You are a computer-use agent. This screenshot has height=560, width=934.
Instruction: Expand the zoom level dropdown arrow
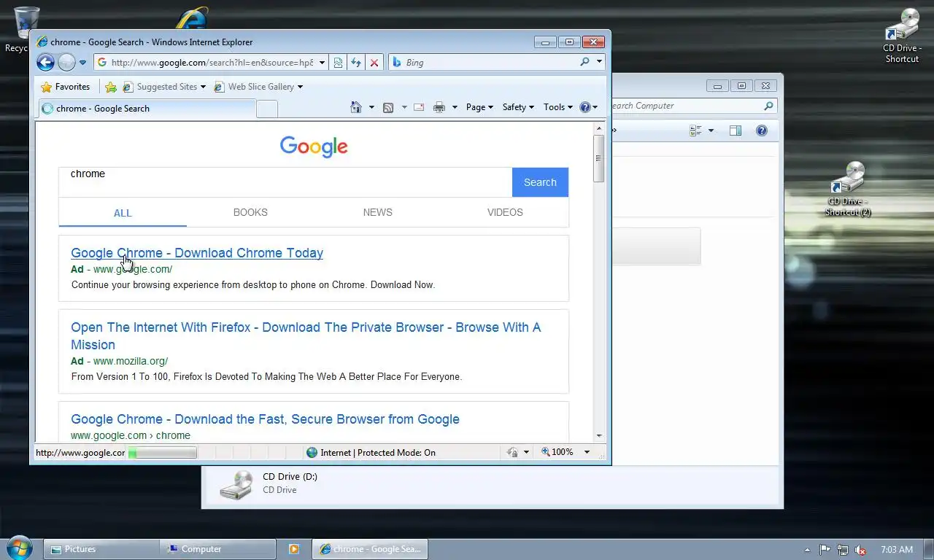[x=587, y=453]
